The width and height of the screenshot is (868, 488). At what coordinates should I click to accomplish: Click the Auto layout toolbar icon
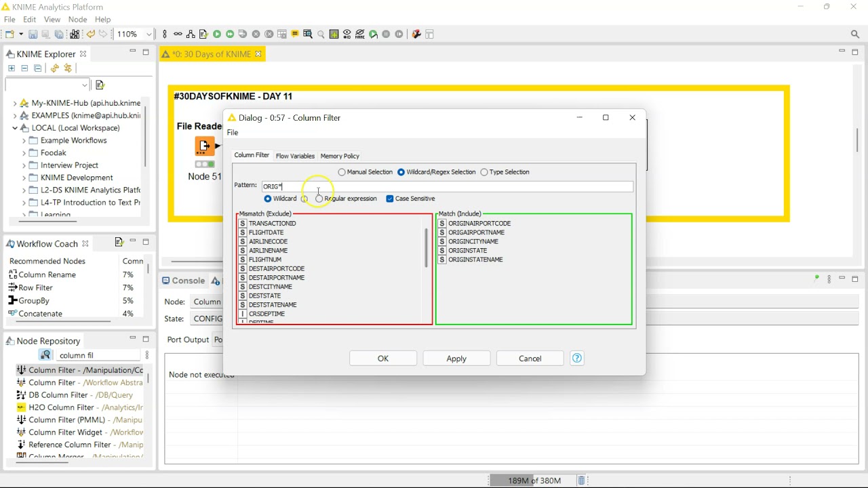(191, 34)
